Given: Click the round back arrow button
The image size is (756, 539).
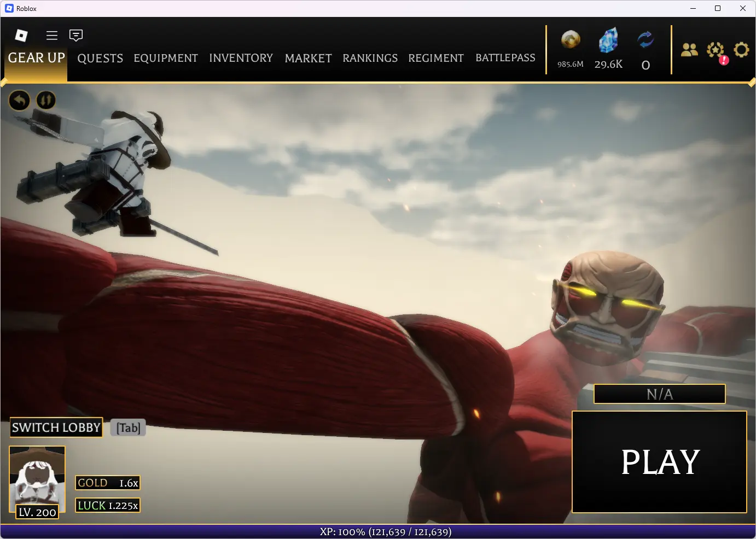Looking at the screenshot, I should (x=20, y=100).
